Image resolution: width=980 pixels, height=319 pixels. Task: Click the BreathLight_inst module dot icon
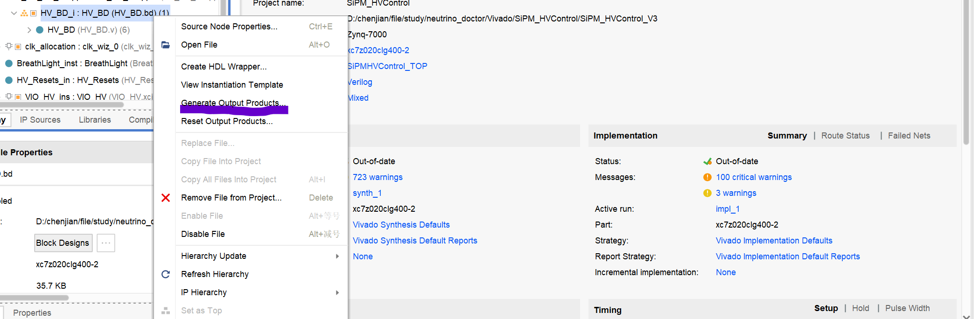coord(8,63)
